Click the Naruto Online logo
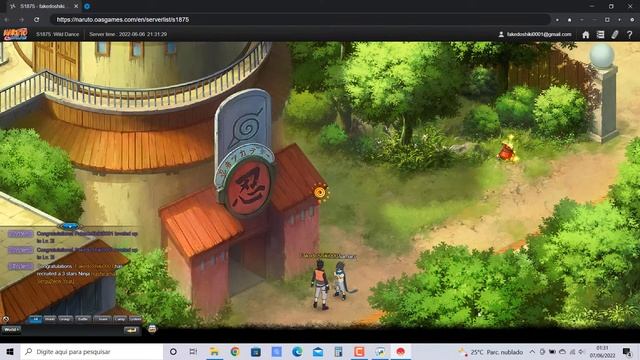 point(15,34)
